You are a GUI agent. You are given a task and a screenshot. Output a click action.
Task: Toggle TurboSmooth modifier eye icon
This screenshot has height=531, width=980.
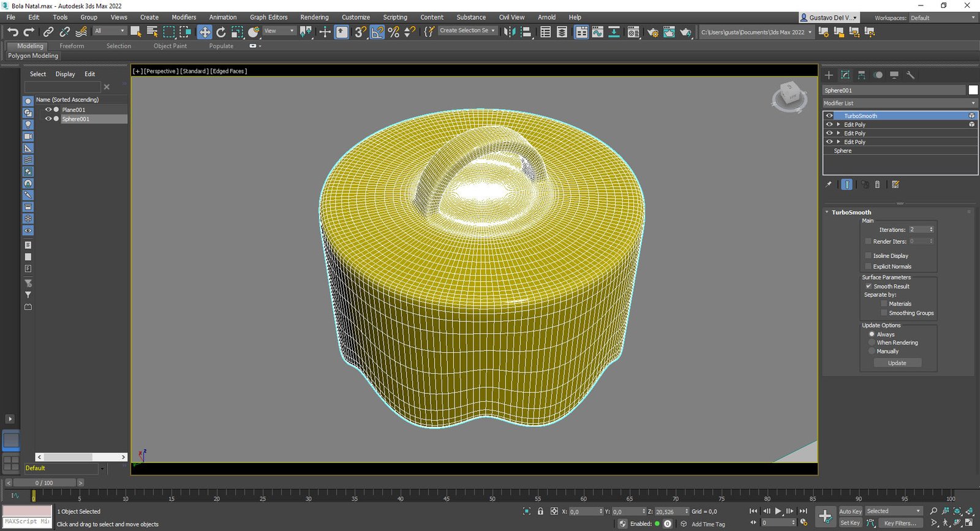click(x=829, y=116)
